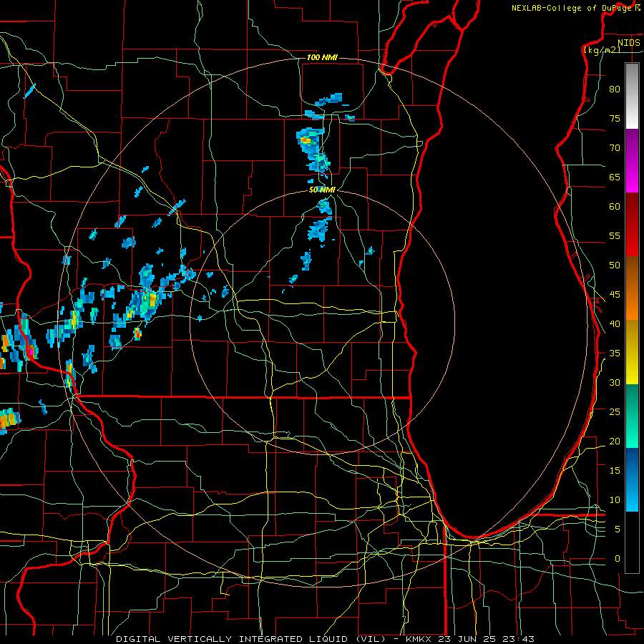644x644 pixels.
Task: Click the "80" value on the color scale
Action: click(615, 89)
